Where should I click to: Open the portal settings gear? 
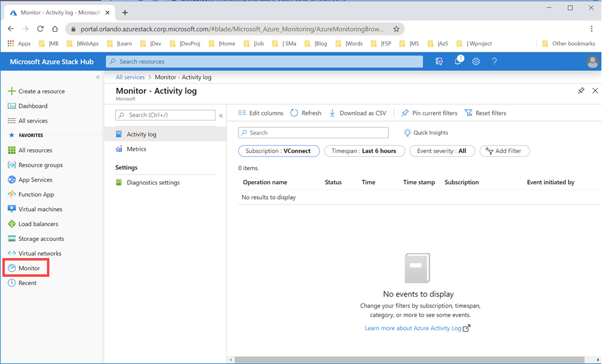476,61
